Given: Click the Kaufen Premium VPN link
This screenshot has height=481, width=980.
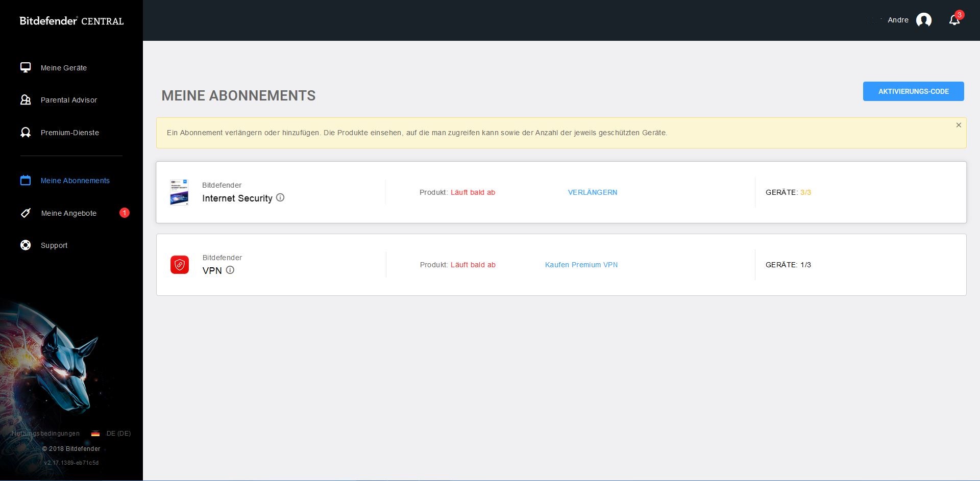Looking at the screenshot, I should [x=581, y=265].
